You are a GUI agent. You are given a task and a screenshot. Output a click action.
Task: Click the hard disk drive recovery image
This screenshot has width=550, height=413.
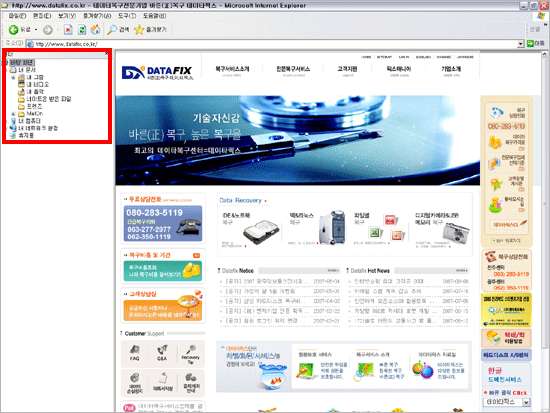(x=261, y=232)
